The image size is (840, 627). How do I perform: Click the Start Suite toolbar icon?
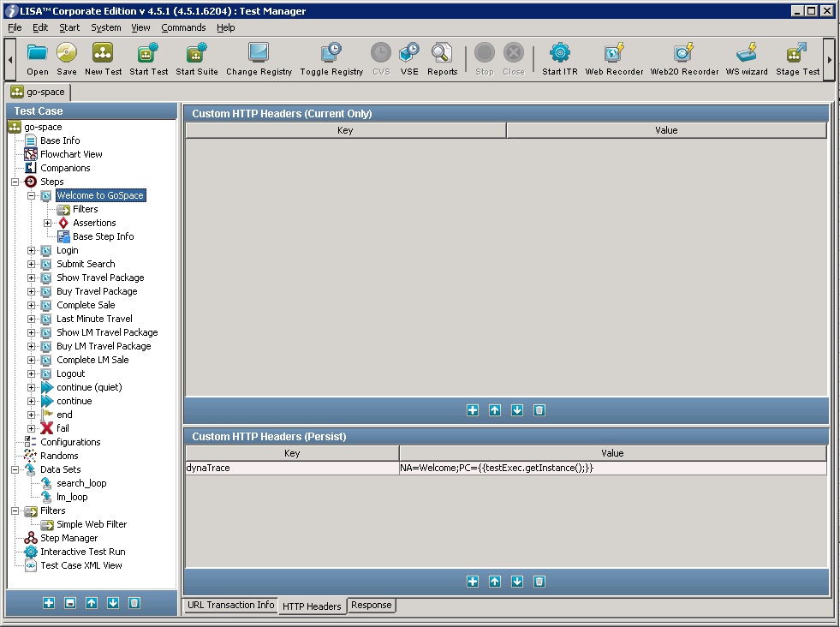[x=197, y=52]
